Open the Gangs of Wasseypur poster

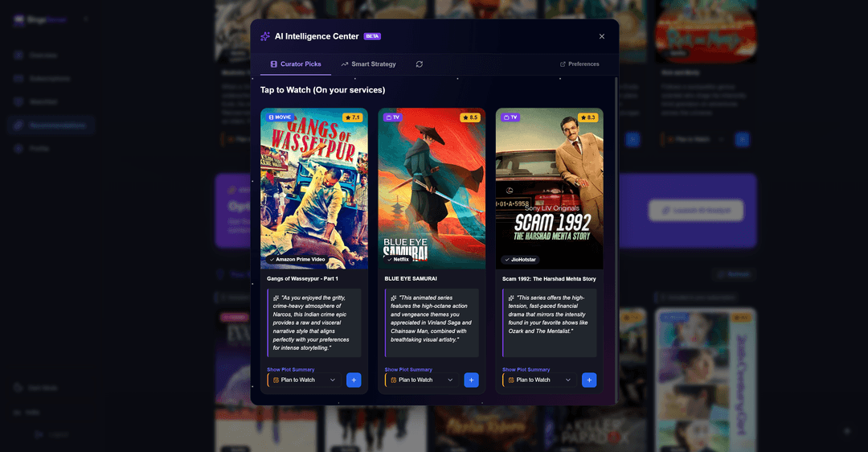pyautogui.click(x=314, y=188)
